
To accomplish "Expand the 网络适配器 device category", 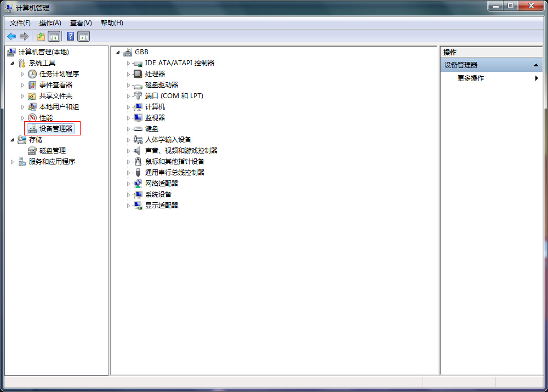I will pos(128,183).
